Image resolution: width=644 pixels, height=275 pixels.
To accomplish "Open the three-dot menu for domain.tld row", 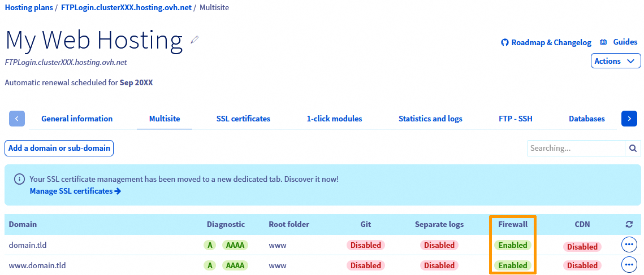I will tap(629, 245).
